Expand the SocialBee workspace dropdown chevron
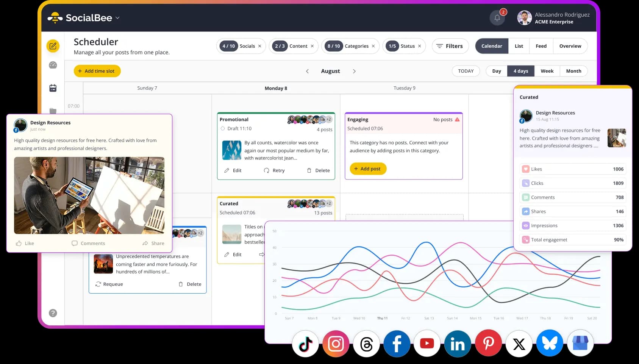 tap(117, 18)
